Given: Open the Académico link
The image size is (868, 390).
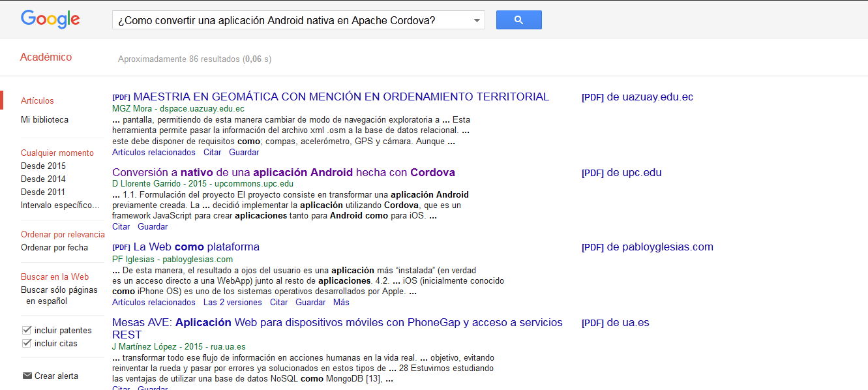Looking at the screenshot, I should click(x=46, y=57).
